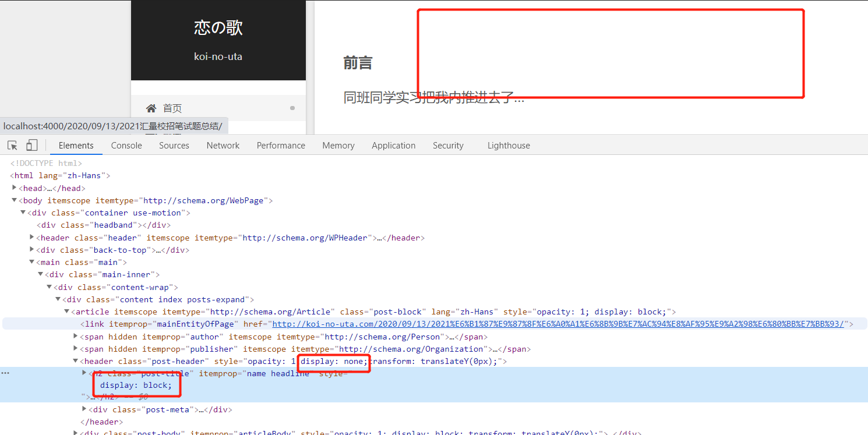868x435 pixels.
Task: Expand the span itemprop="author" node
Action: pos(76,337)
